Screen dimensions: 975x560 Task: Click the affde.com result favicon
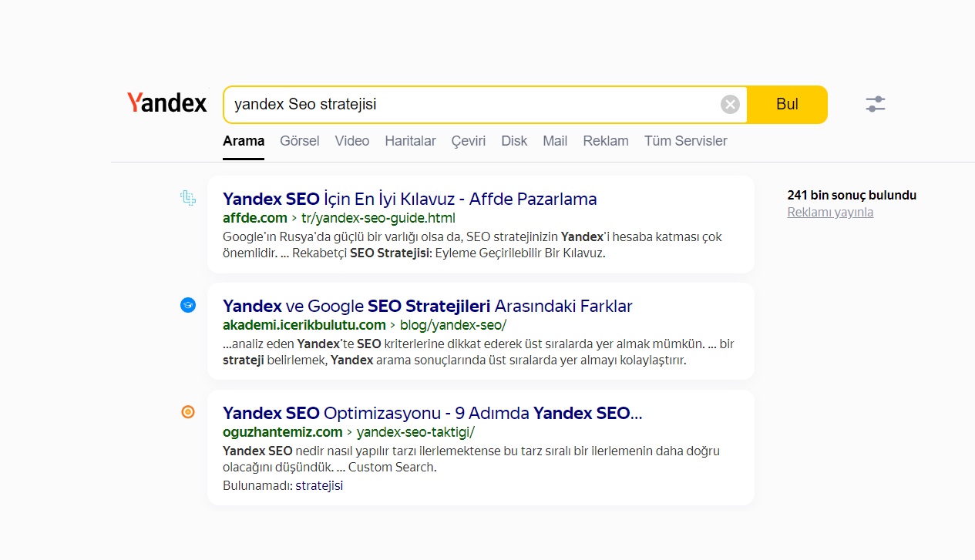tap(188, 199)
